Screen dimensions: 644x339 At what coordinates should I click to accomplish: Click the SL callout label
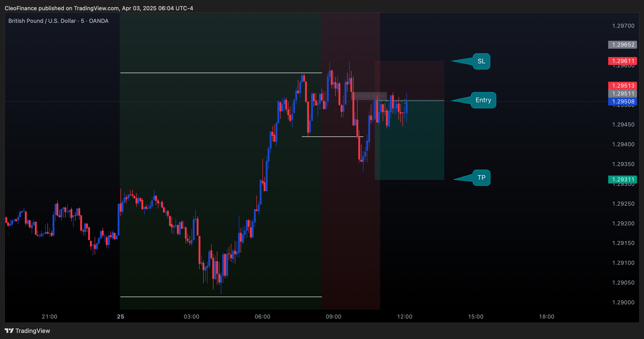[481, 61]
